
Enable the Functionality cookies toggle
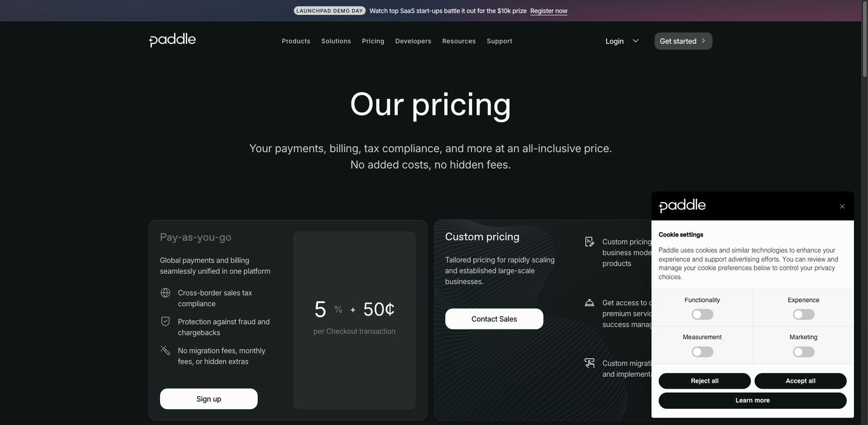pos(702,314)
